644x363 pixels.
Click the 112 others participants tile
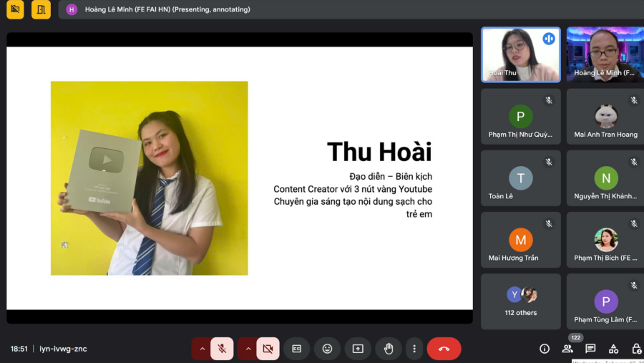tap(521, 301)
